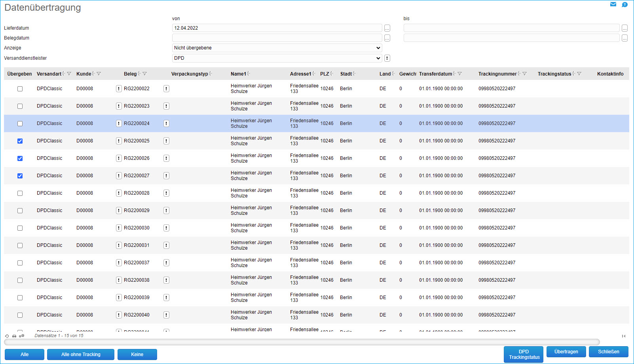
Task: Check the Übergeben box for RG2200022
Action: (x=20, y=89)
